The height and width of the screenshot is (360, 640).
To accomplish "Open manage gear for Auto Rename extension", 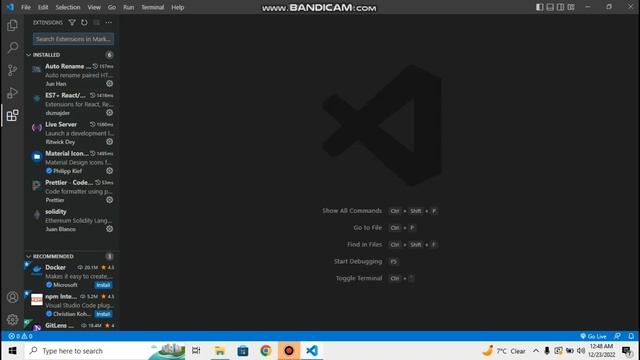I will pyautogui.click(x=109, y=83).
